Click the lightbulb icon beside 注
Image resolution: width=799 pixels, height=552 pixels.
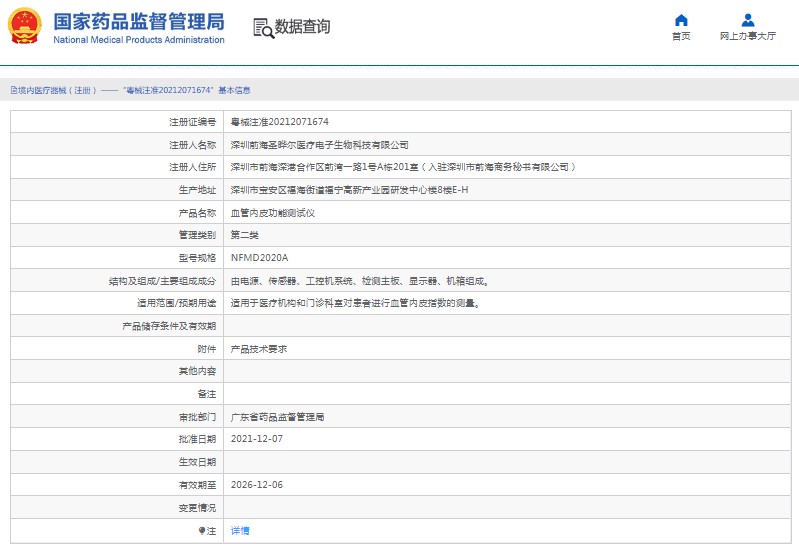[x=202, y=531]
